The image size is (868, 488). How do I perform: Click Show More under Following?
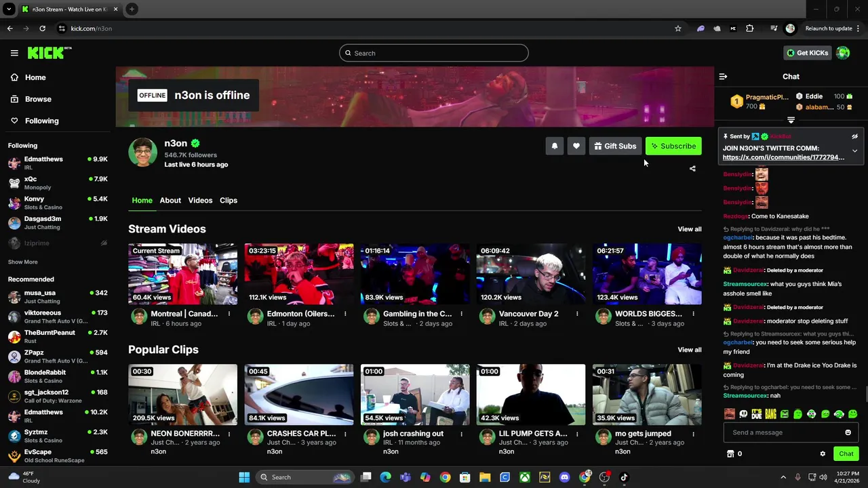[22, 262]
